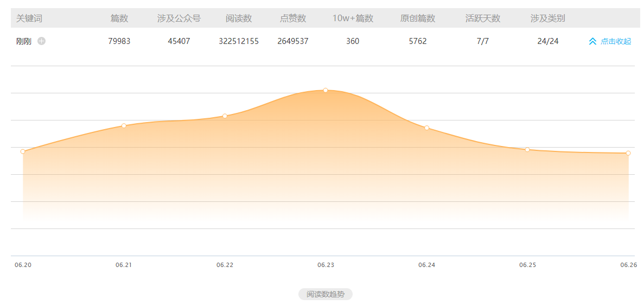Select the 10w+篇数 column header
Viewport: 644px width, 305px height.
click(x=353, y=18)
